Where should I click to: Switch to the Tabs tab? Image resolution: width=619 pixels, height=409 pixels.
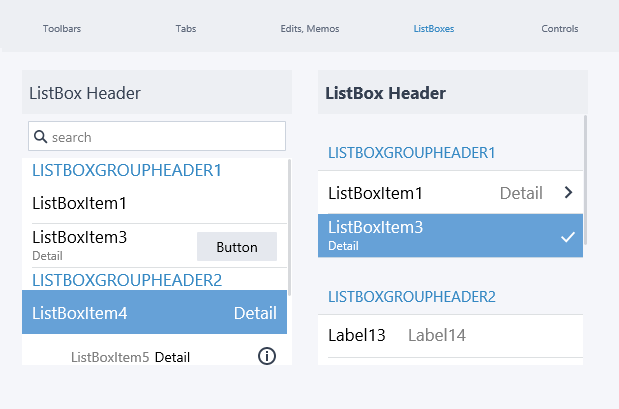[186, 29]
